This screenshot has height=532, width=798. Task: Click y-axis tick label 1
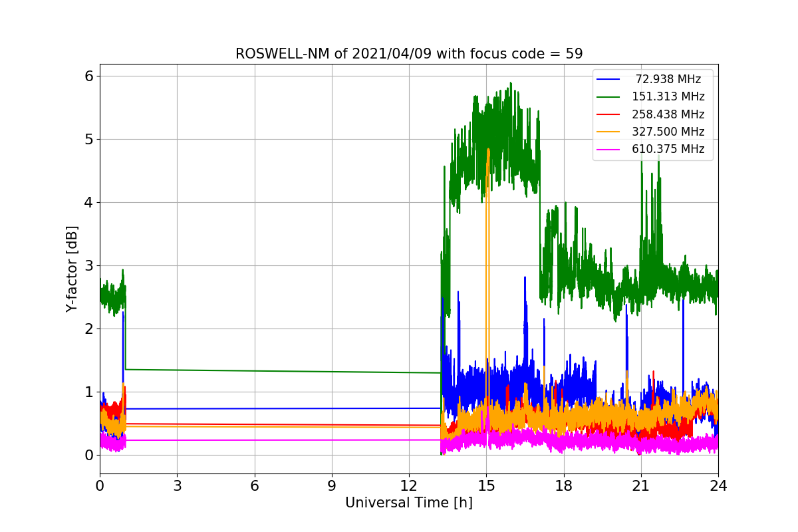[89, 392]
